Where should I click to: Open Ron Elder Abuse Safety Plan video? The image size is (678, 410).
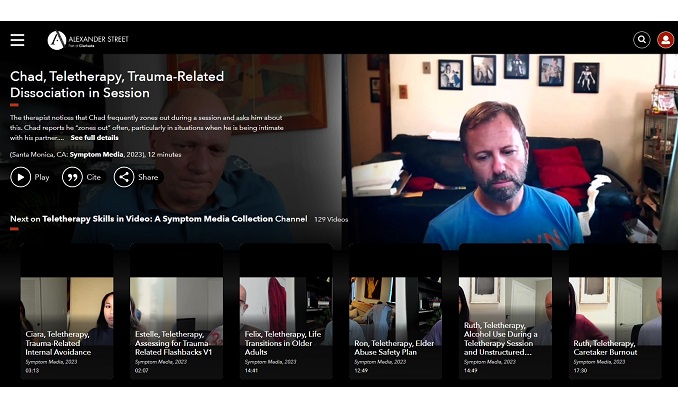click(395, 312)
